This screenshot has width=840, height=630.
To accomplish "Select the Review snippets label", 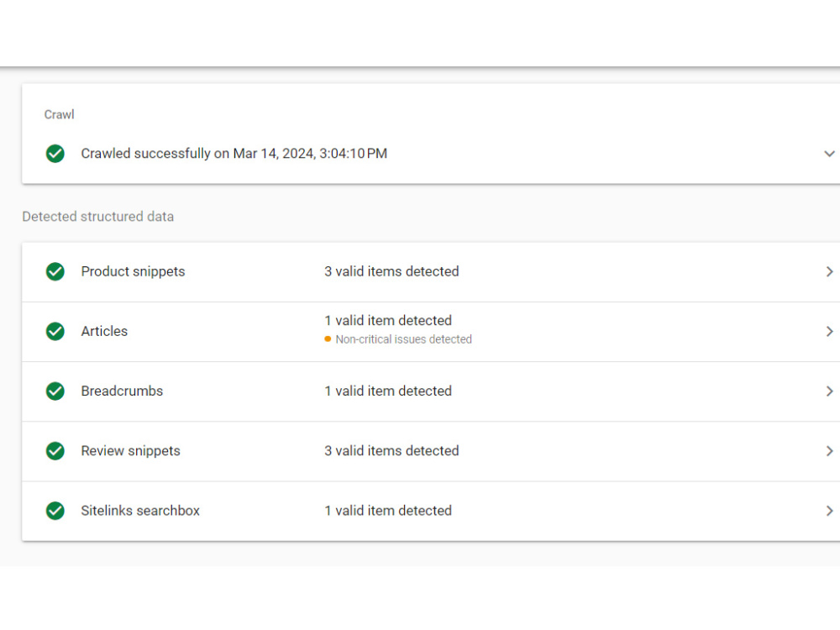I will 130,451.
